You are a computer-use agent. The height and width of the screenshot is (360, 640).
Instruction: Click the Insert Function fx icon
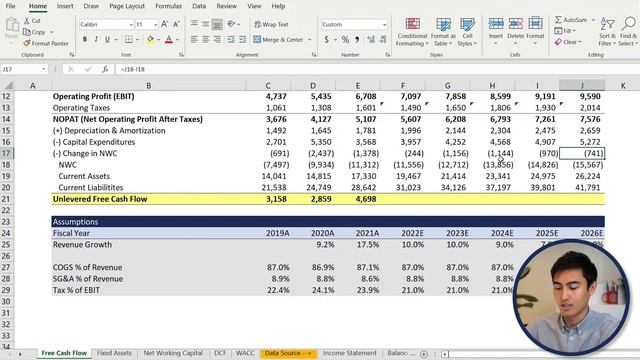click(x=105, y=69)
